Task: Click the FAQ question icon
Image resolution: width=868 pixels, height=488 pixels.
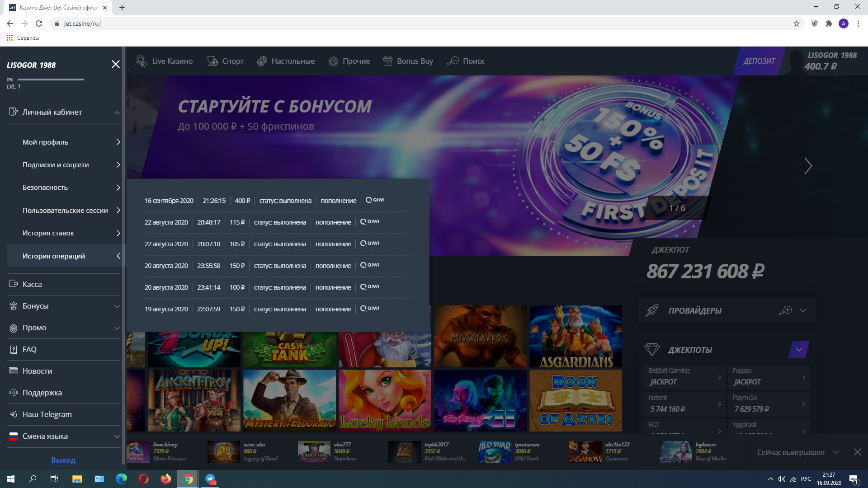Action: [14, 349]
